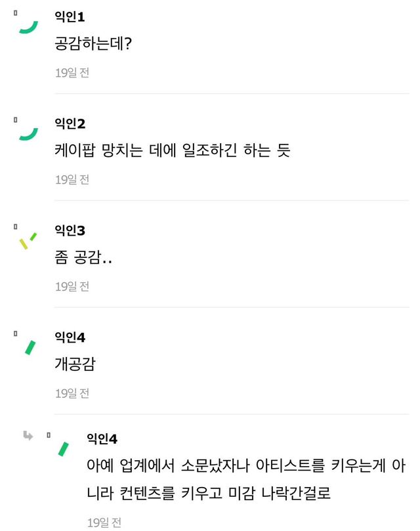Click the 익인4 name above 개공감
The width and height of the screenshot is (420, 531).
click(70, 337)
